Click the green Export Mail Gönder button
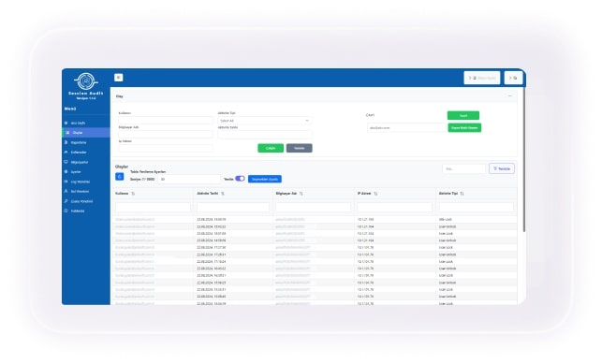The width and height of the screenshot is (602, 364). [x=464, y=127]
